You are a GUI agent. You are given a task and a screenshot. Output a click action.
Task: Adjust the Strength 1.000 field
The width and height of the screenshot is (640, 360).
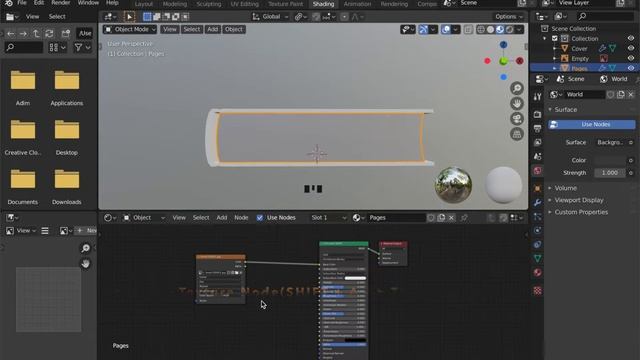tap(610, 173)
